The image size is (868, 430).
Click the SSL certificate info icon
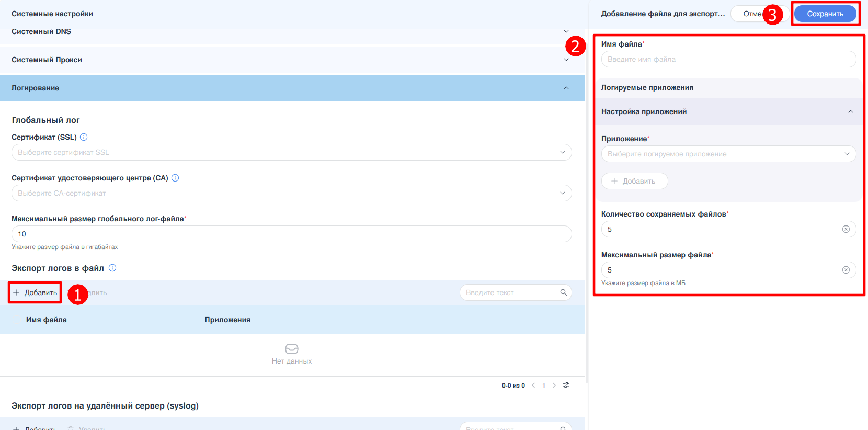[x=84, y=137]
